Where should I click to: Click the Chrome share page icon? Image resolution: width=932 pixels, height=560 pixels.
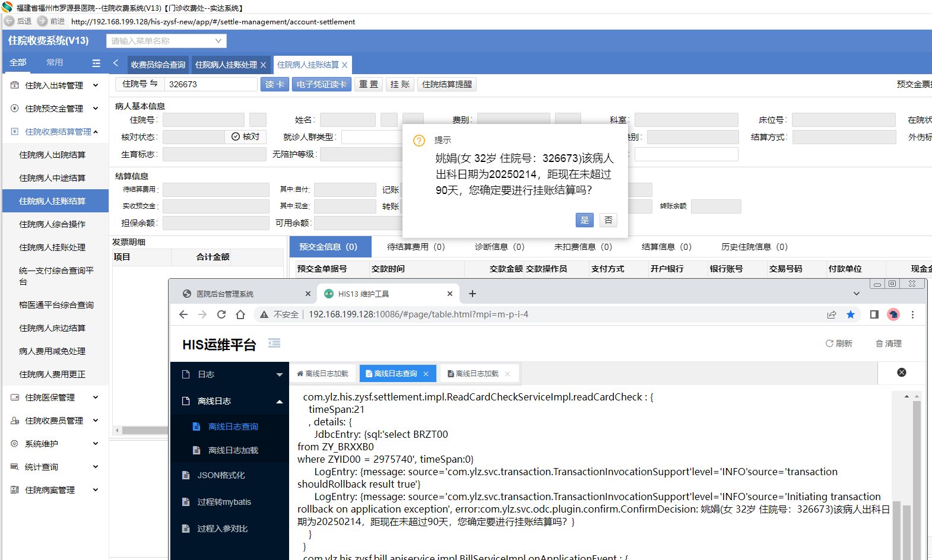coord(832,314)
